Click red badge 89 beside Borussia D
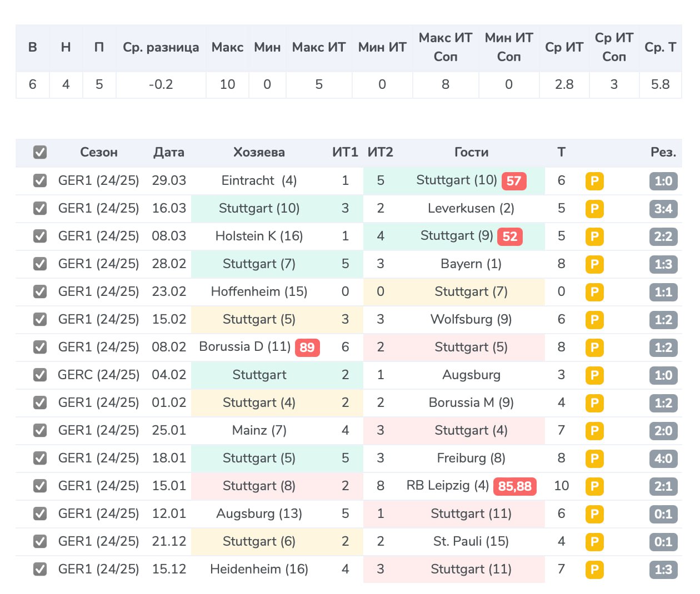The height and width of the screenshot is (594, 700). (x=307, y=348)
